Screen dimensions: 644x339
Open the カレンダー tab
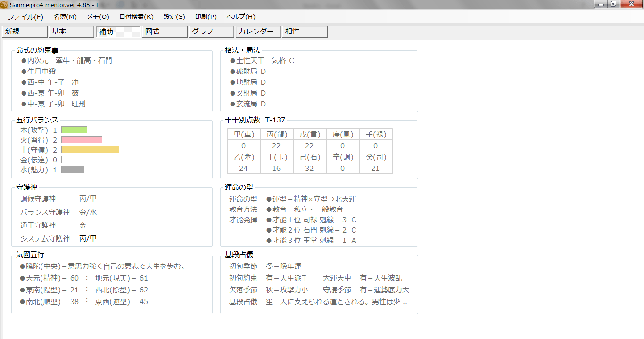tap(258, 32)
